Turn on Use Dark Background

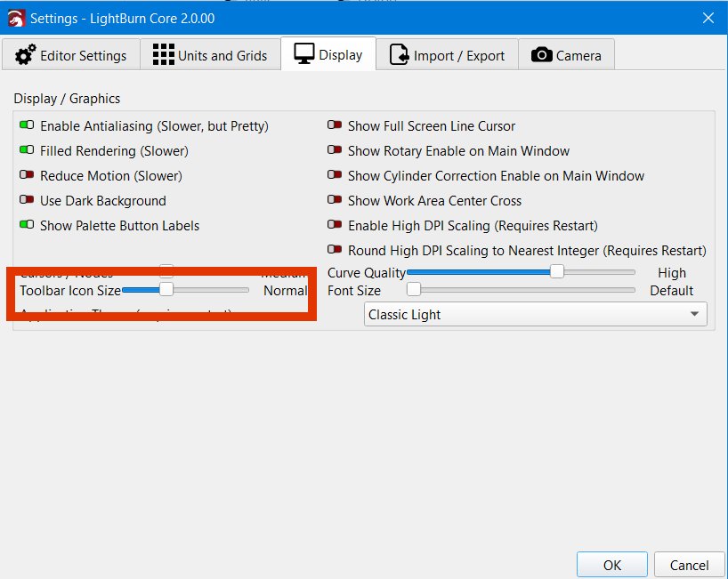click(x=27, y=201)
